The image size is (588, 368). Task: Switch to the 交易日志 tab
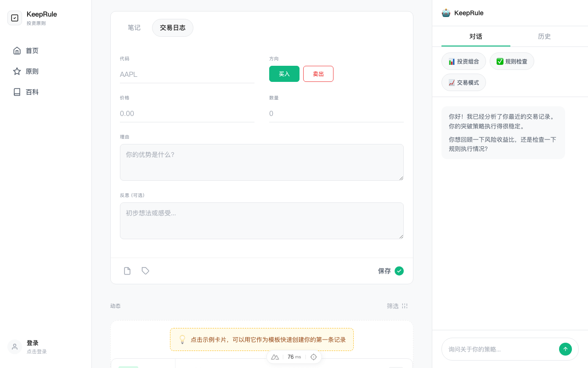(x=172, y=28)
